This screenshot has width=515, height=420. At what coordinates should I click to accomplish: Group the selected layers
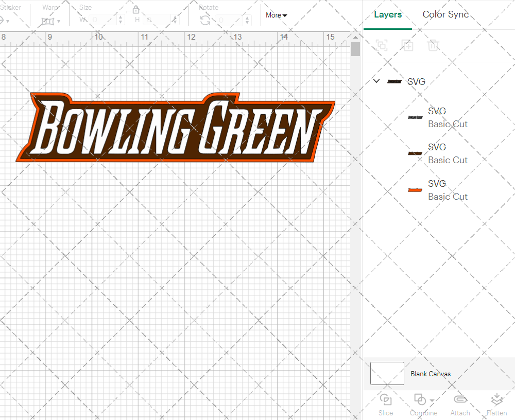382,45
